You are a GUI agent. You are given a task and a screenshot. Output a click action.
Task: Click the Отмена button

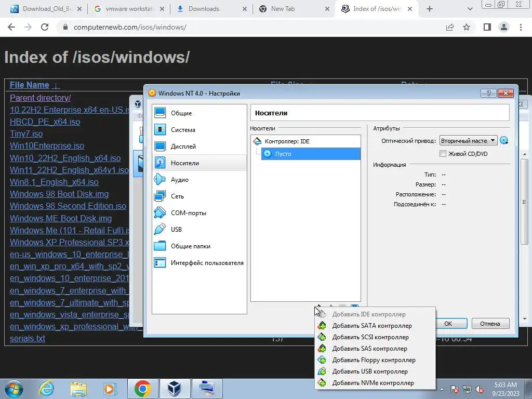click(x=490, y=324)
